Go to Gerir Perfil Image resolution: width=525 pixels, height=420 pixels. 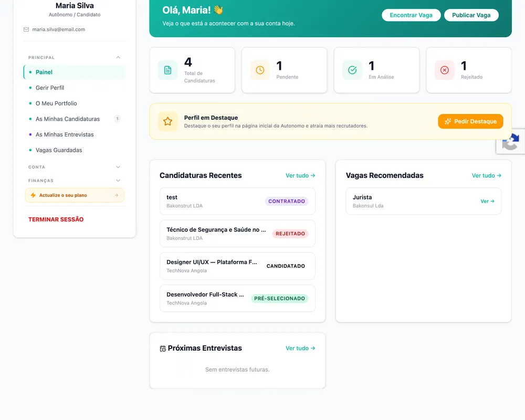75,88
